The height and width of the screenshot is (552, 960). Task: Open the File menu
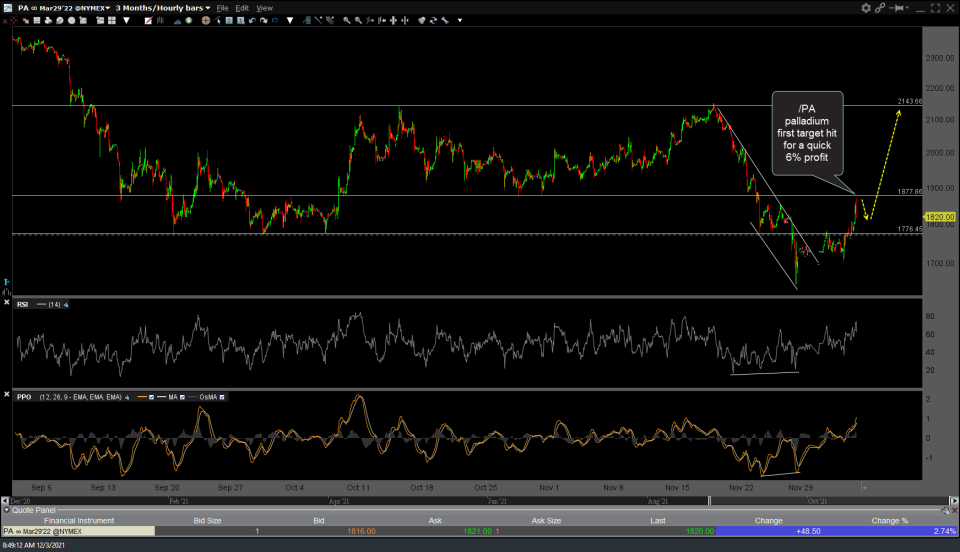click(223, 7)
